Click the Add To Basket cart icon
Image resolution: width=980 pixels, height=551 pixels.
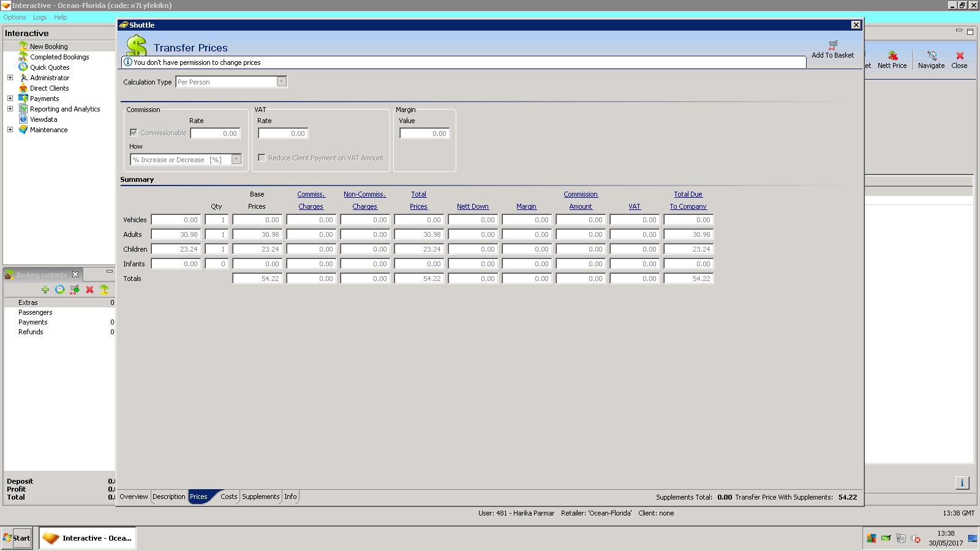832,45
